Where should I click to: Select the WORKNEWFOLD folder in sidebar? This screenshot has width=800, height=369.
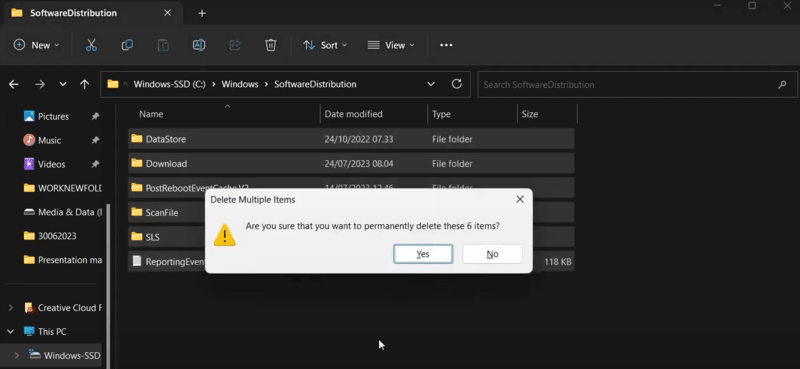[x=62, y=188]
